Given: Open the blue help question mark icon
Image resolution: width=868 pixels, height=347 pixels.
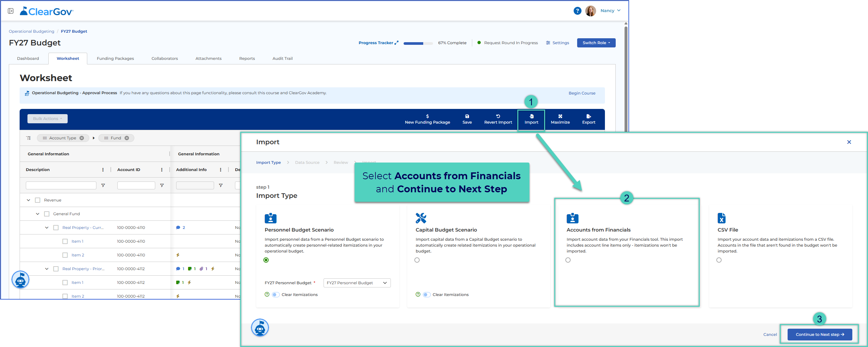Looking at the screenshot, I should click(577, 11).
